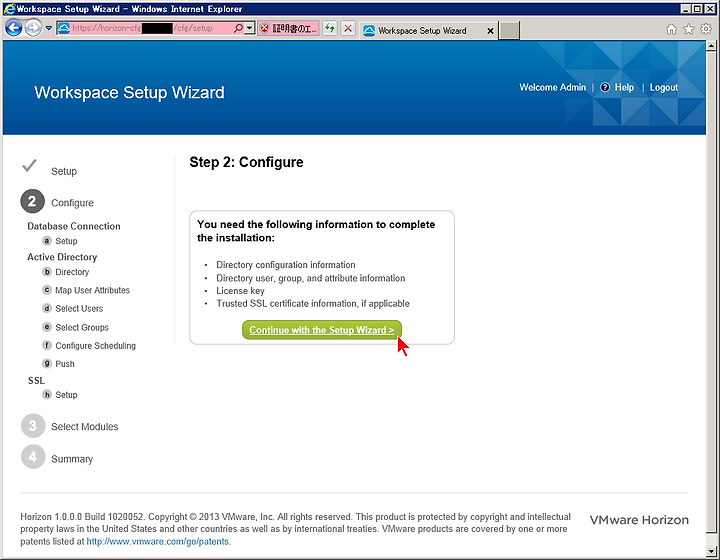The width and height of the screenshot is (720, 560).
Task: Click the step 3 circle icon
Action: 33,426
